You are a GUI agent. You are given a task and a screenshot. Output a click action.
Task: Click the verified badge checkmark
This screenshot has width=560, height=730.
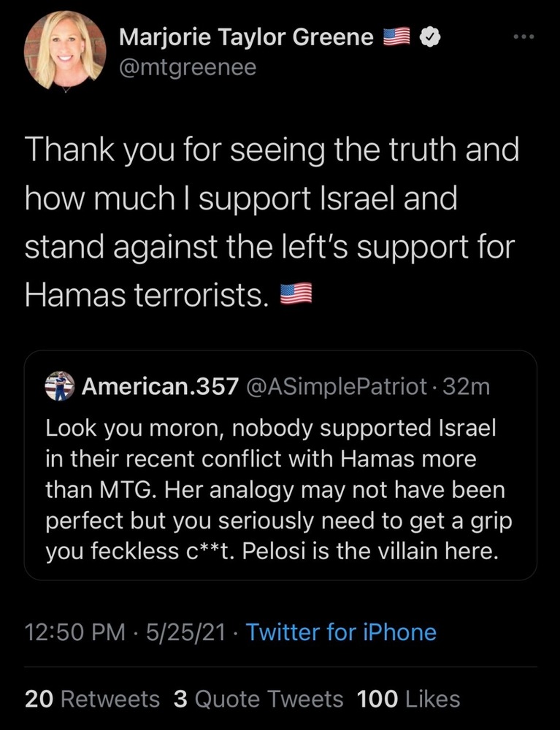click(x=432, y=37)
